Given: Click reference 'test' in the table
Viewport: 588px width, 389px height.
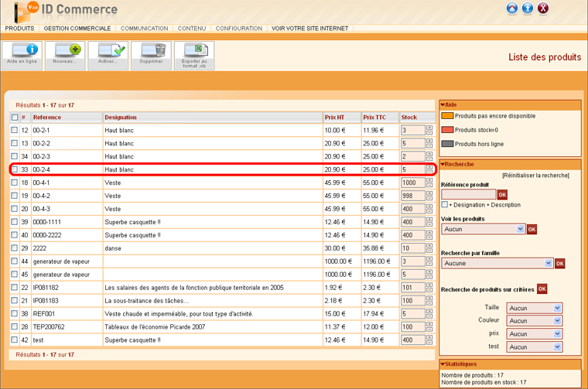Looking at the screenshot, I should point(38,340).
